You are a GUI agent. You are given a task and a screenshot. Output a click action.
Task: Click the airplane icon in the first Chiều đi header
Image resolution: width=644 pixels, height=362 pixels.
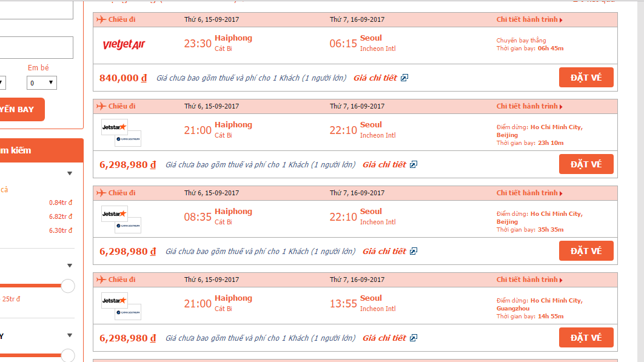101,19
